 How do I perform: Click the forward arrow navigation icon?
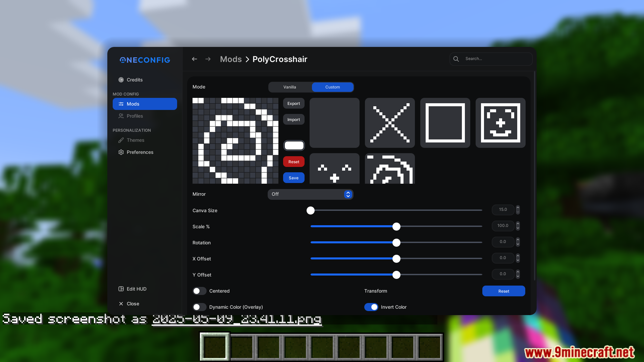pyautogui.click(x=208, y=59)
